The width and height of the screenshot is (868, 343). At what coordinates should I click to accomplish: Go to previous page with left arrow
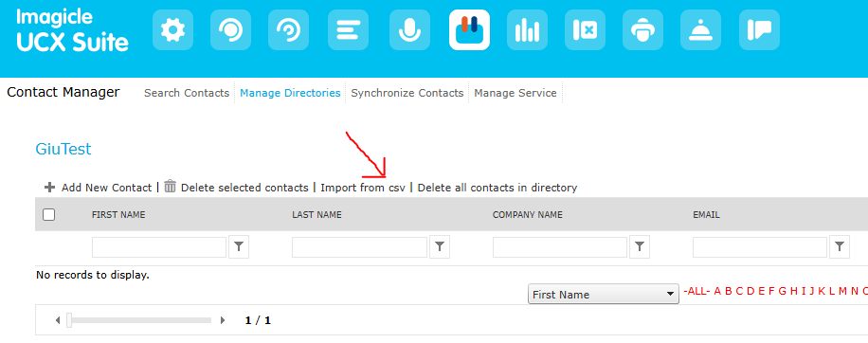tap(58, 320)
